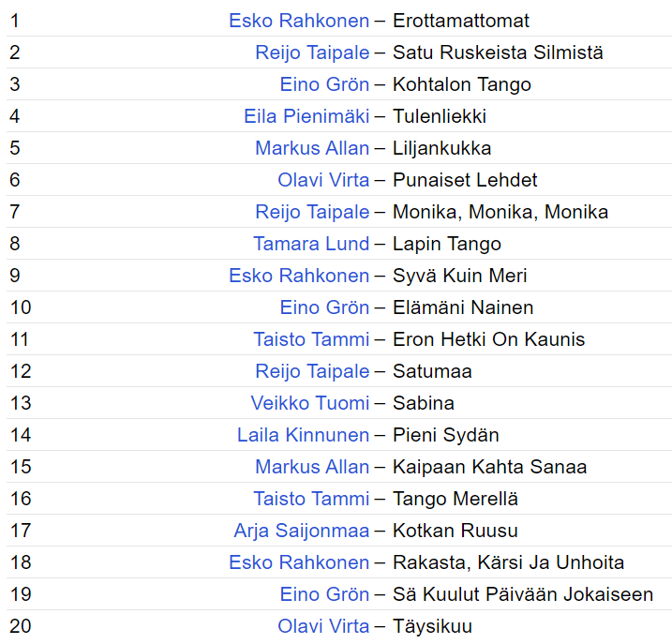
Task: Click Markus Allan link beside Kaipaan Kahta Sanaa
Action: 312,467
